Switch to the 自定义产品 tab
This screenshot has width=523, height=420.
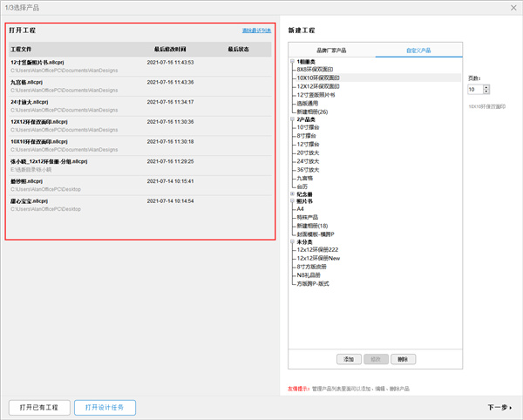[418, 51]
